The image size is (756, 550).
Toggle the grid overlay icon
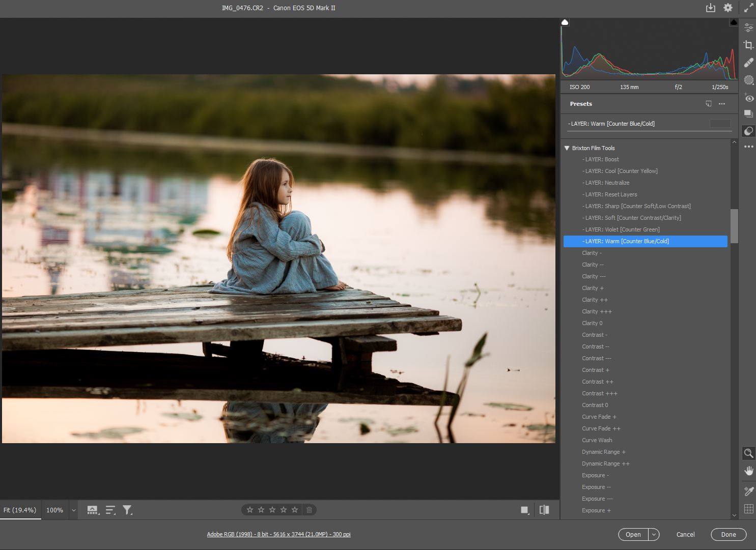point(748,509)
